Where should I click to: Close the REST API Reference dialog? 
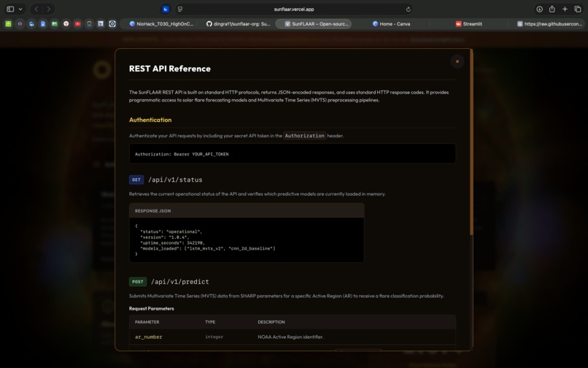click(457, 61)
